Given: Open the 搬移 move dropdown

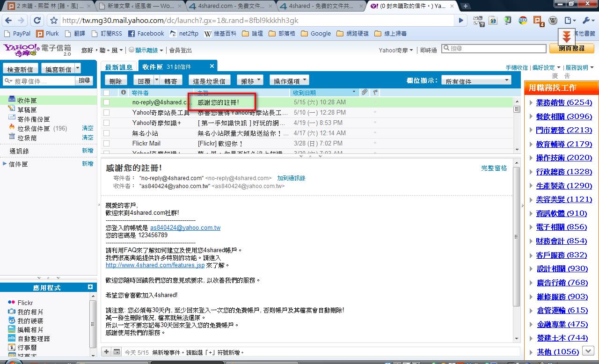Looking at the screenshot, I should tap(250, 80).
